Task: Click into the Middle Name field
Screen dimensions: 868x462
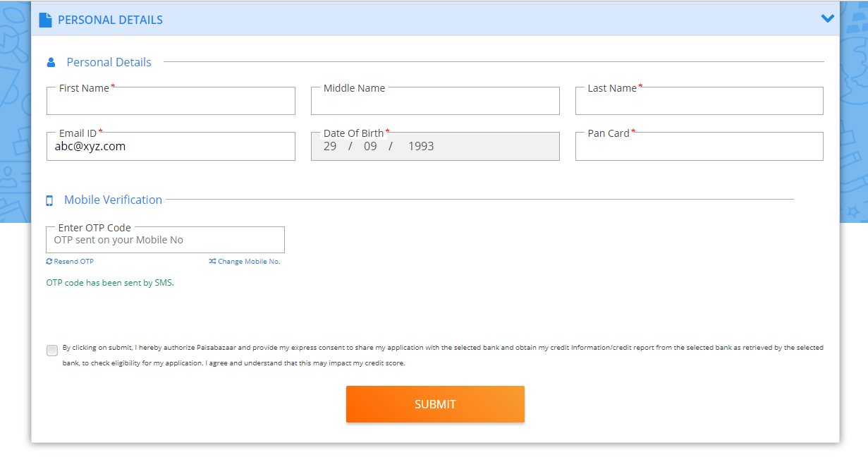Action: coord(435,101)
